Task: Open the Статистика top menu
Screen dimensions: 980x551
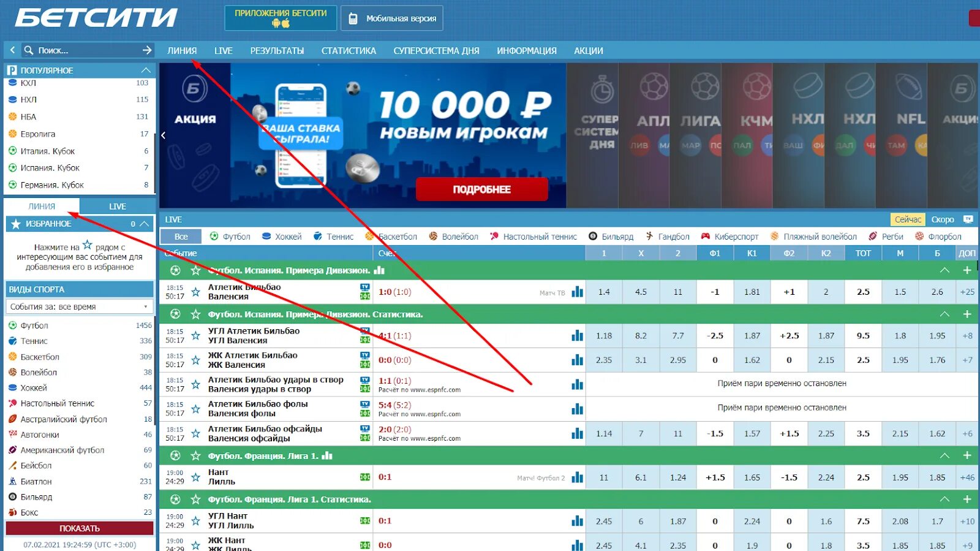Action: click(349, 51)
